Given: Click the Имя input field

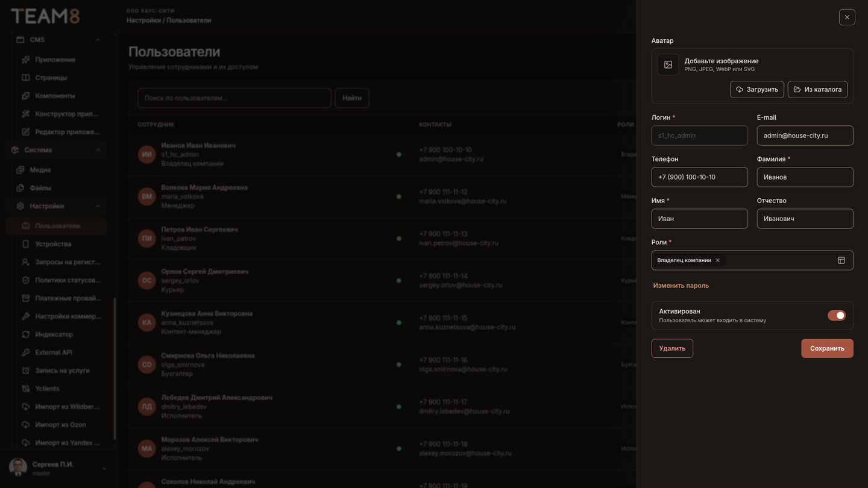Looking at the screenshot, I should pos(699,219).
